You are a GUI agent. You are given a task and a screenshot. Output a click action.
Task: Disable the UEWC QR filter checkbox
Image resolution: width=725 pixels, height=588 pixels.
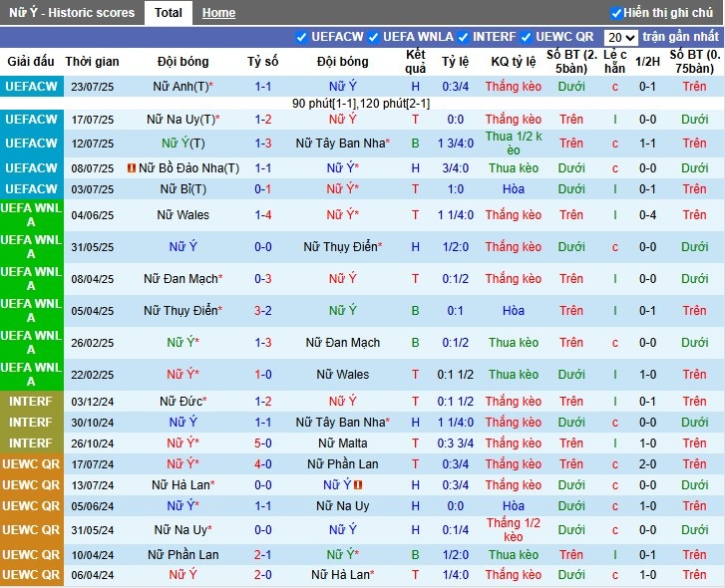(x=527, y=37)
